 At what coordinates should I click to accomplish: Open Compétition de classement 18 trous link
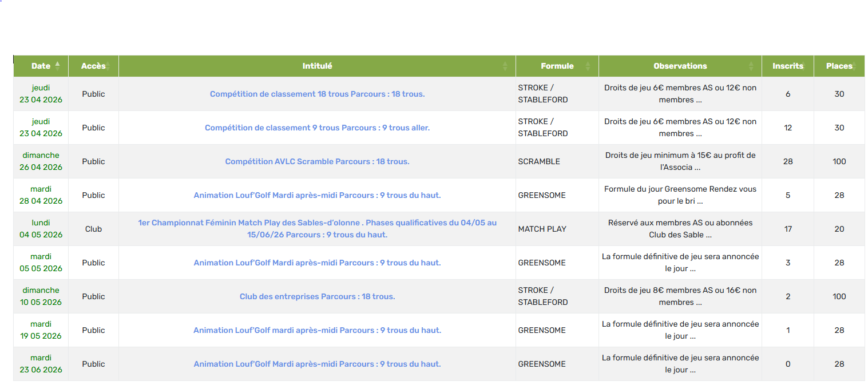click(x=317, y=94)
